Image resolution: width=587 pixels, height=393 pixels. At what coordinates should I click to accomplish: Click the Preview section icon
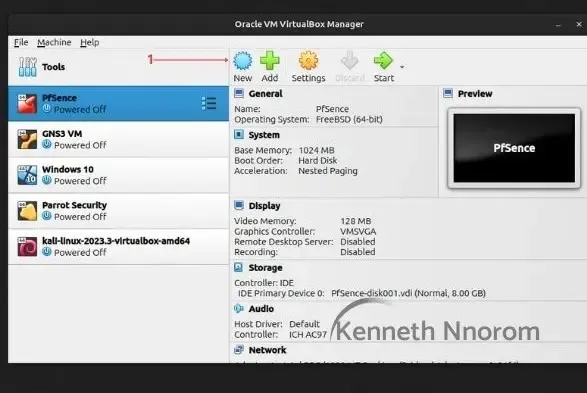coord(448,93)
